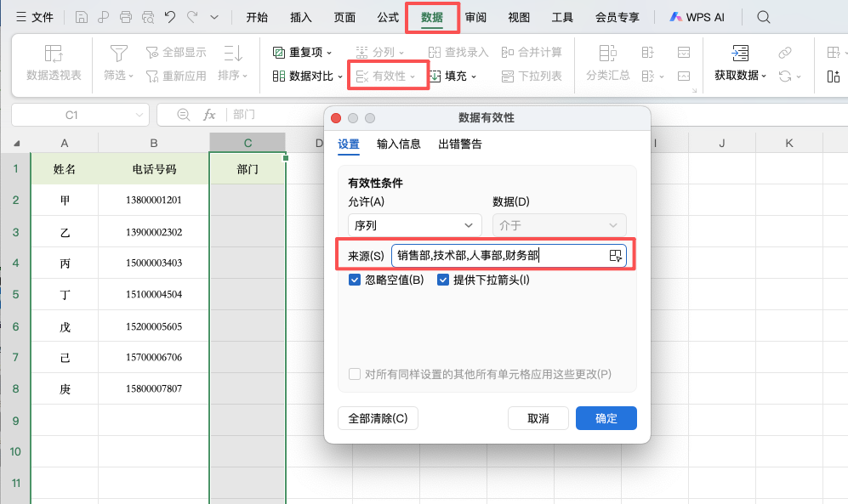
Task: Click the save icon in the quick toolbar
Action: click(81, 17)
